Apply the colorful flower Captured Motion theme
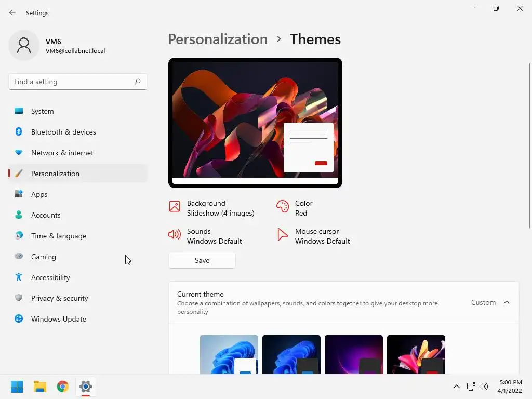The image size is (532, 399). [416, 354]
